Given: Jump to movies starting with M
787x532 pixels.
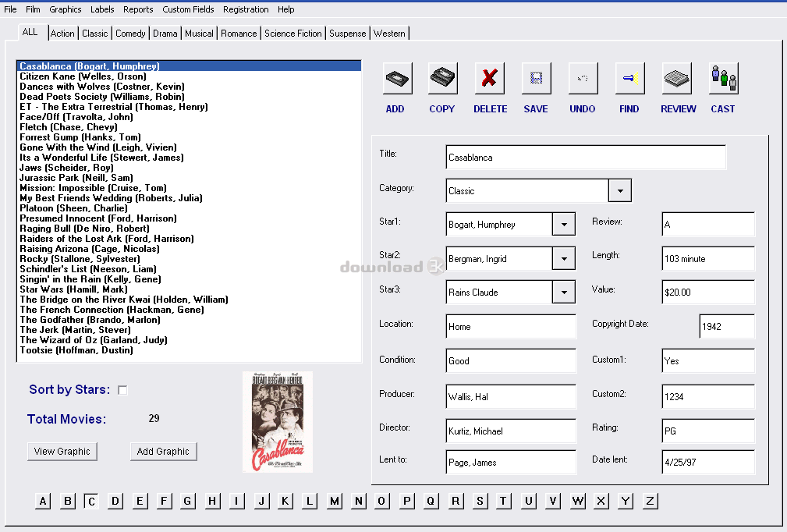Looking at the screenshot, I should coord(335,501).
